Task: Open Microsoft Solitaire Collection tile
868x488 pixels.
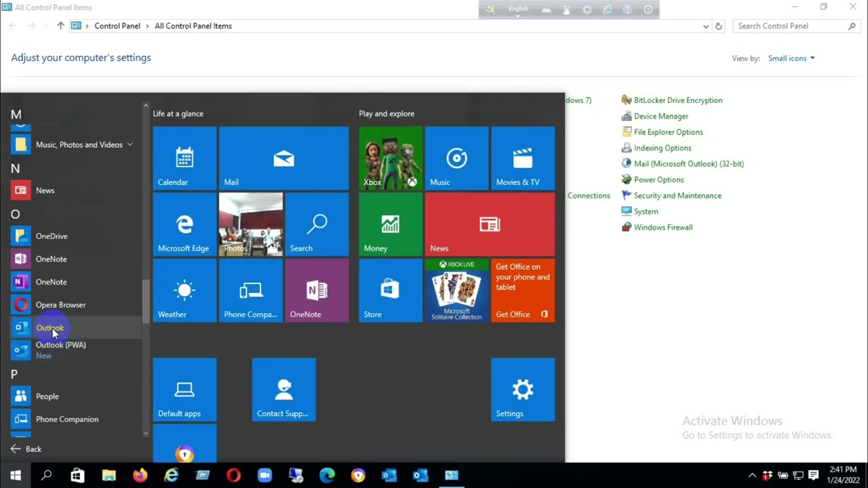Action: click(456, 290)
